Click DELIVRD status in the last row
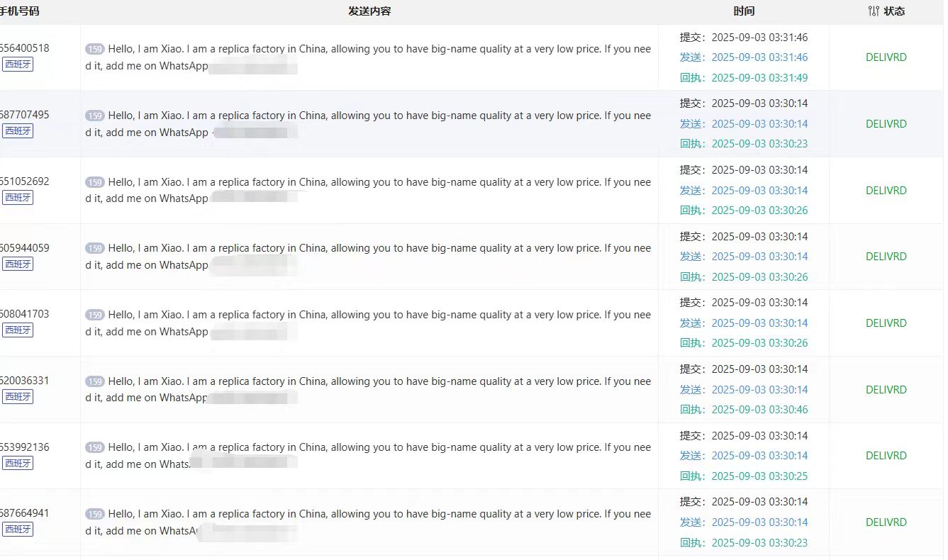This screenshot has width=948, height=560. pos(886,522)
